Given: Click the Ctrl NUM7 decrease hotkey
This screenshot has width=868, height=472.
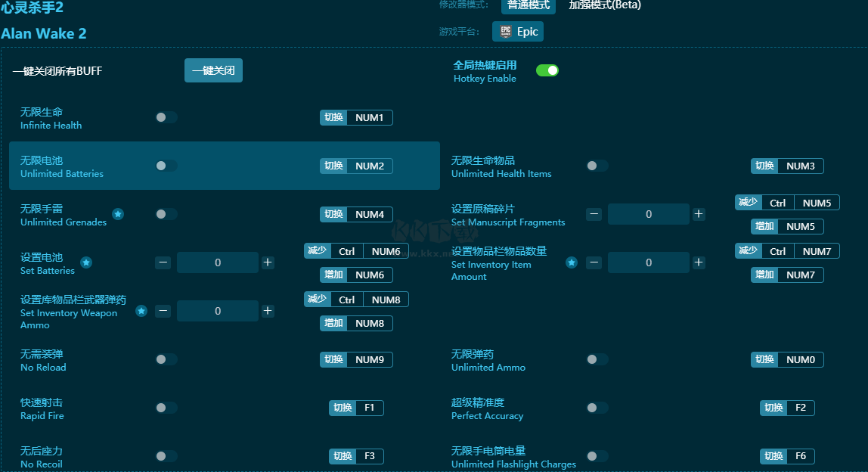Looking at the screenshot, I should 787,251.
